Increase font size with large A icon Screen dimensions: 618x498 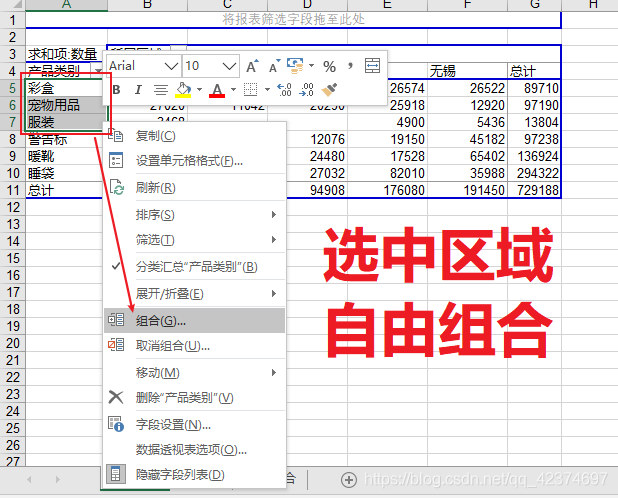click(252, 66)
